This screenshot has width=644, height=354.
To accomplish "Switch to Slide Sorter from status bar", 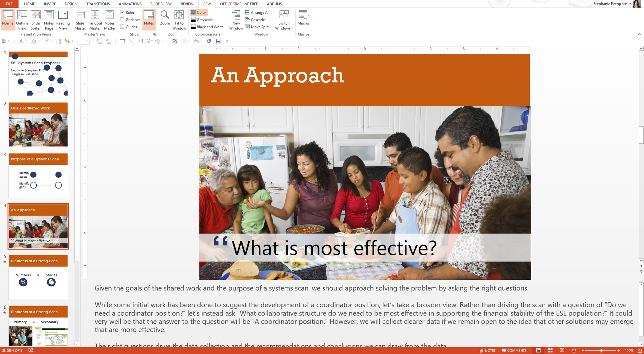I will [x=550, y=350].
